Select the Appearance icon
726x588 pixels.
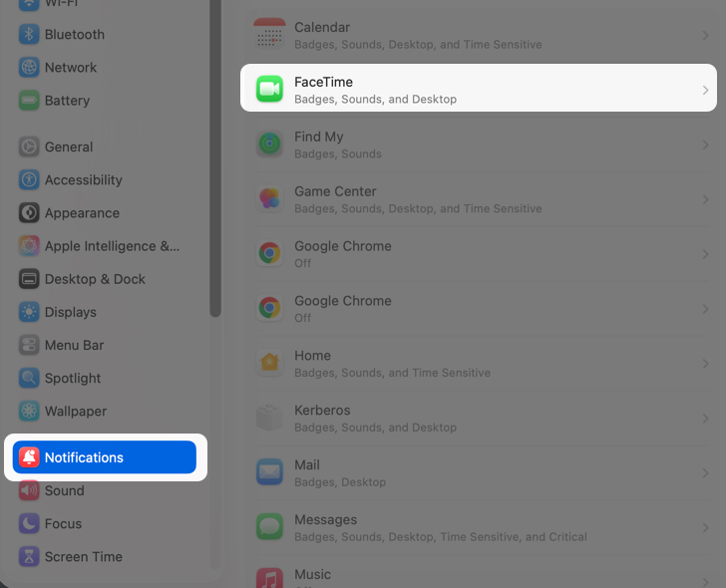point(29,213)
